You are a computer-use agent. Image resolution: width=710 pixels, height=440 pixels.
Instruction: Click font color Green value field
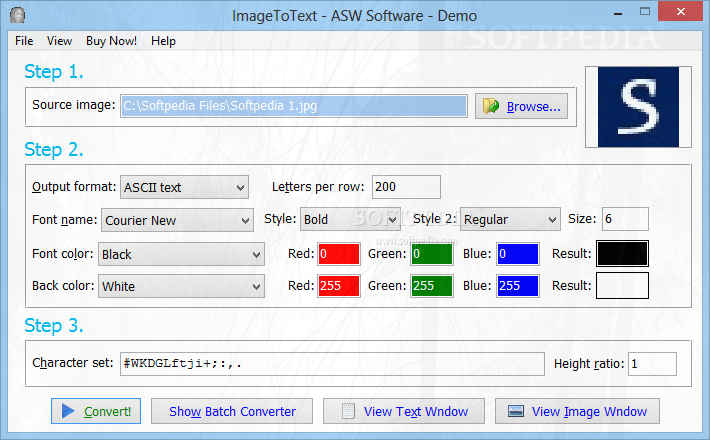click(432, 254)
